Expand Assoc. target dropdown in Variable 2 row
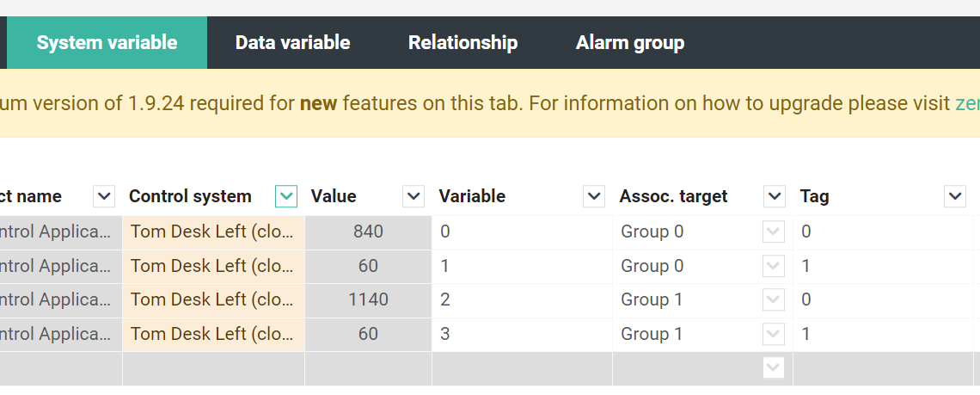 tap(774, 299)
